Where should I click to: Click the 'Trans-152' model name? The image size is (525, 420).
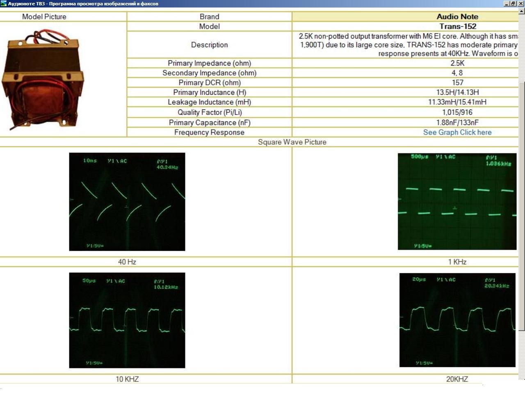[457, 27]
